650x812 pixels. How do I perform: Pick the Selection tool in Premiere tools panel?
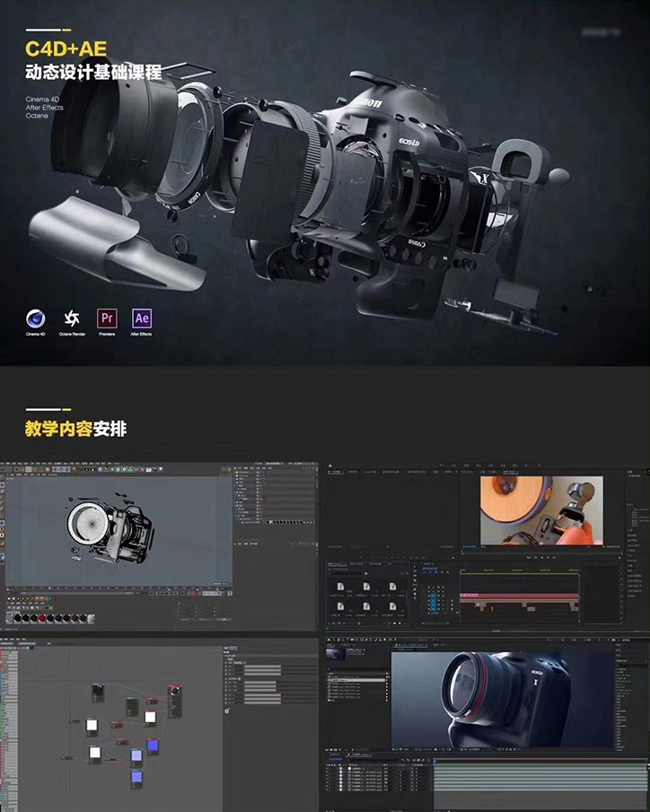click(414, 566)
